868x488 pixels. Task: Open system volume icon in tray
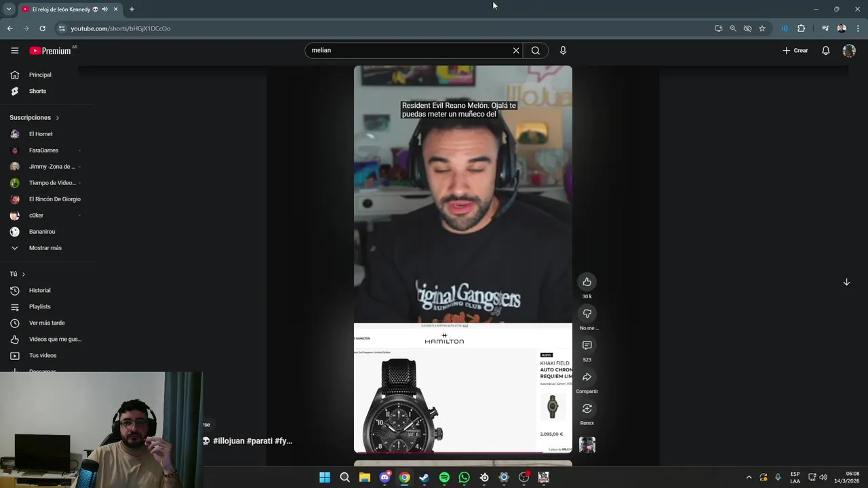click(x=823, y=477)
